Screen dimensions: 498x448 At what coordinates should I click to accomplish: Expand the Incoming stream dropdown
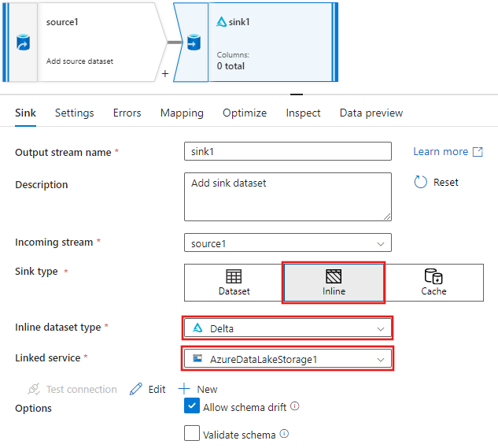[x=288, y=243]
